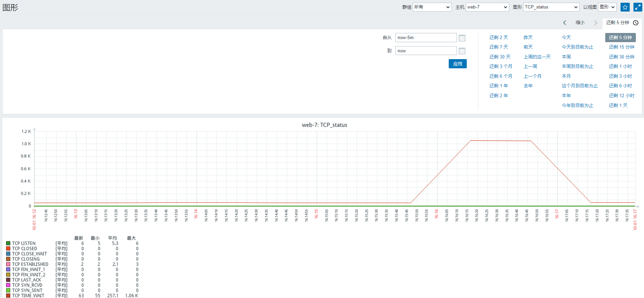Screen dimensions: 644x298
Task: Click the 应用 apply button
Action: pyautogui.click(x=458, y=64)
